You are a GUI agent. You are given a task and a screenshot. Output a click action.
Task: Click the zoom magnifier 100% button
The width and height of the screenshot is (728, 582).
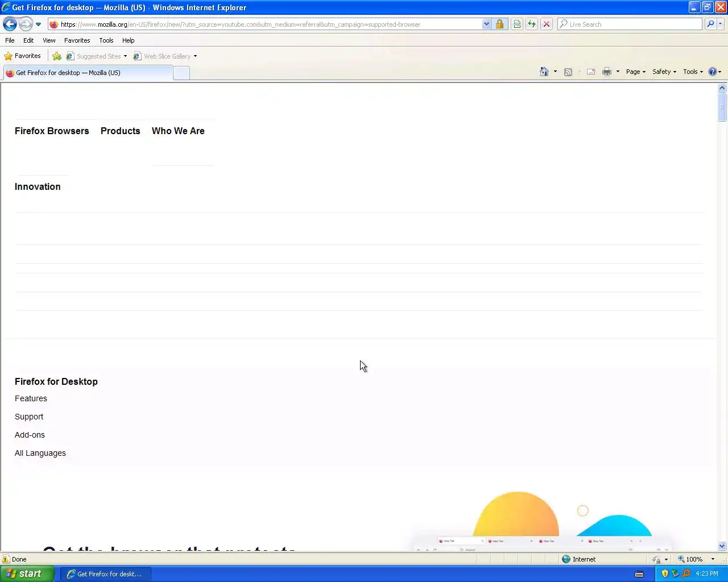coord(690,559)
